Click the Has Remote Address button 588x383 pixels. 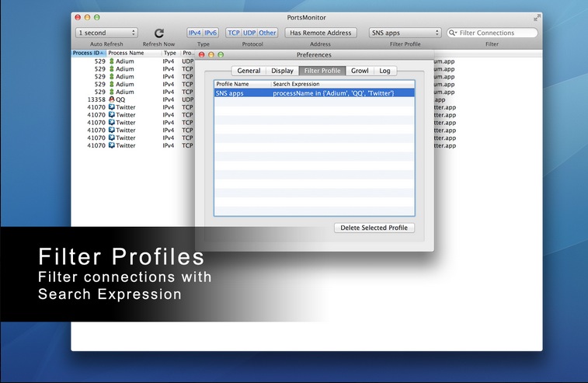pyautogui.click(x=321, y=33)
